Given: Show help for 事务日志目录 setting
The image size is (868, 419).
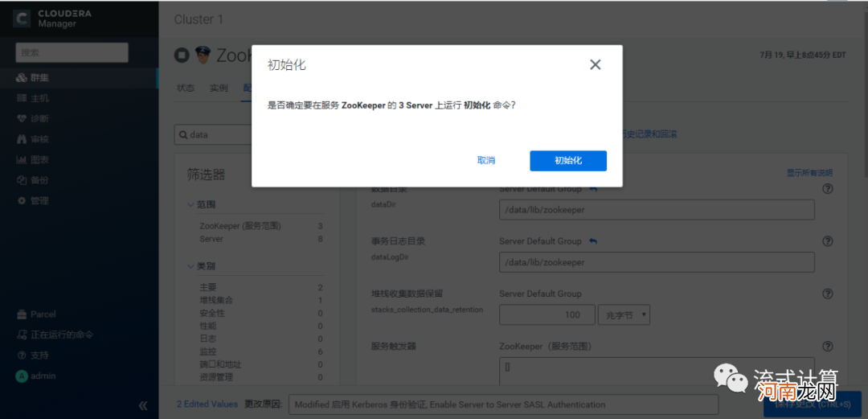Looking at the screenshot, I should click(828, 241).
